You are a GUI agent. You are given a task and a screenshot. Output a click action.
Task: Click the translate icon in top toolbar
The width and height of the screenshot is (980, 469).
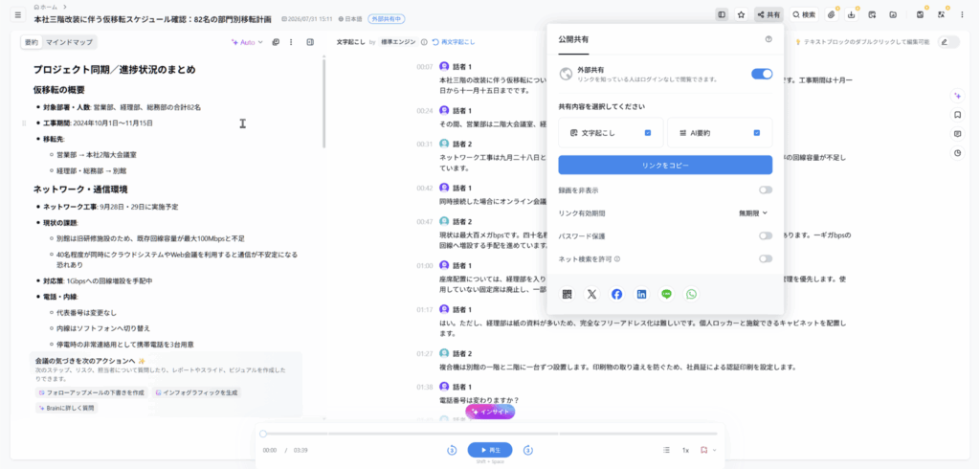[941, 14]
